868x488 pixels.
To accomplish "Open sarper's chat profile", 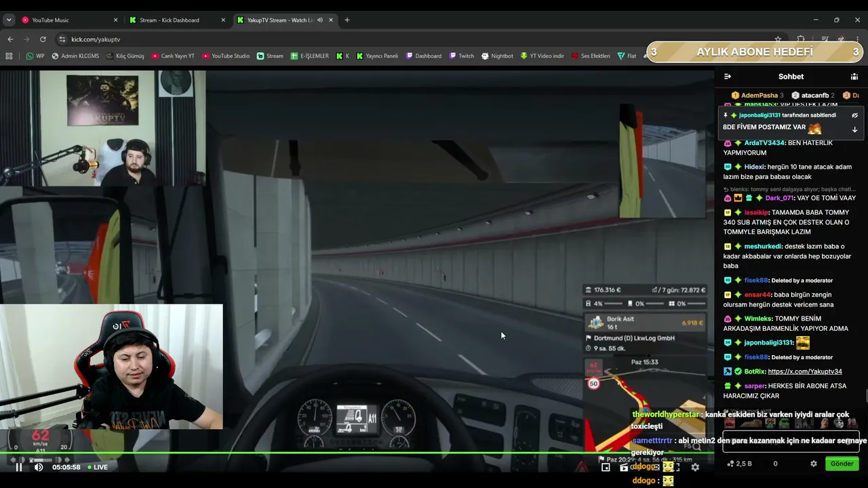I will point(754,386).
